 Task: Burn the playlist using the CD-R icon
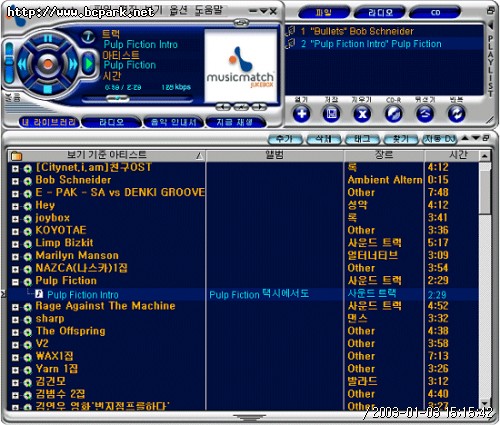(393, 114)
